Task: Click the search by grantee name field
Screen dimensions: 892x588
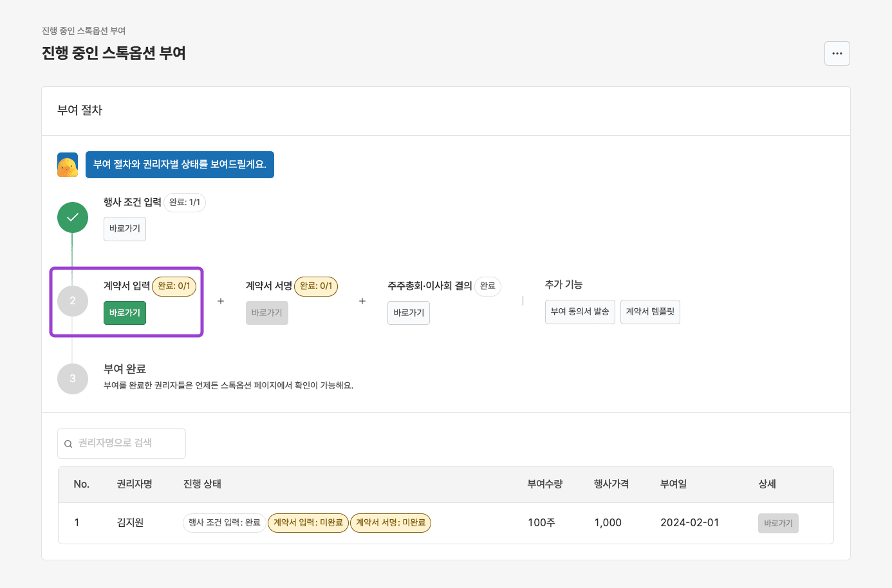Action: [x=129, y=443]
